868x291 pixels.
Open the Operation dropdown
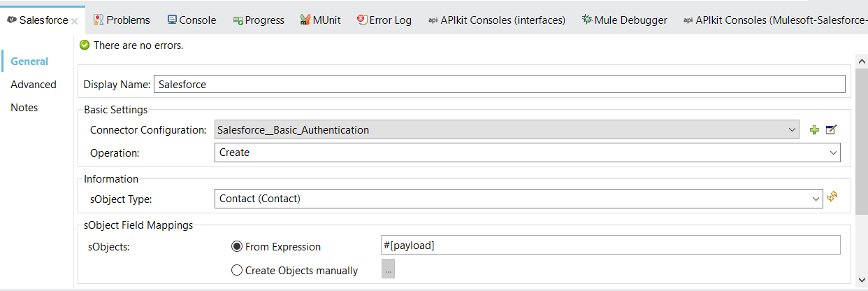pos(832,152)
